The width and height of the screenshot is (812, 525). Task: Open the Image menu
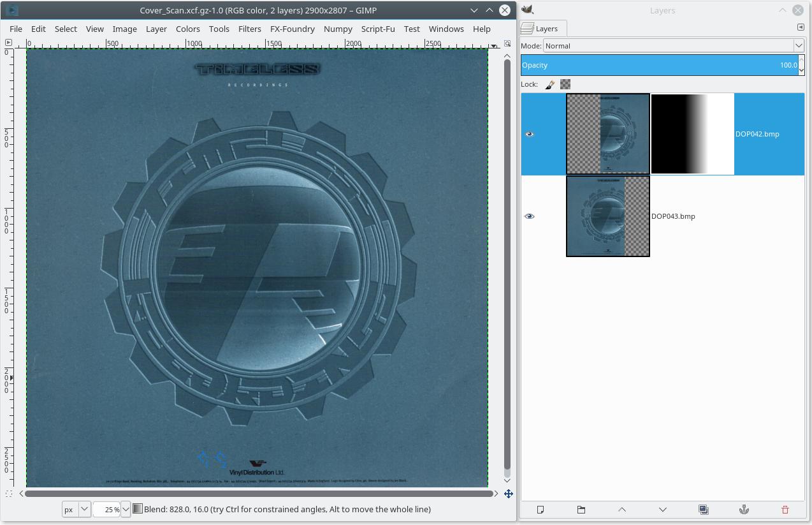pos(124,29)
